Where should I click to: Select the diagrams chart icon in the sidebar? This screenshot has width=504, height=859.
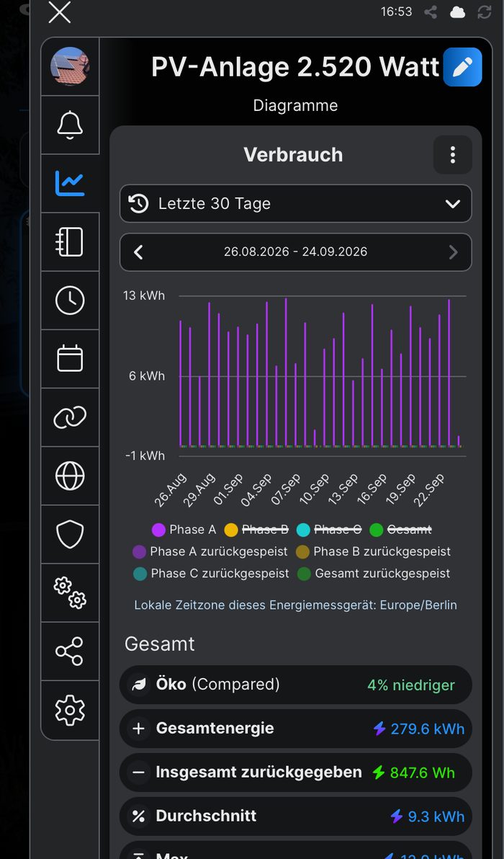pyautogui.click(x=70, y=184)
